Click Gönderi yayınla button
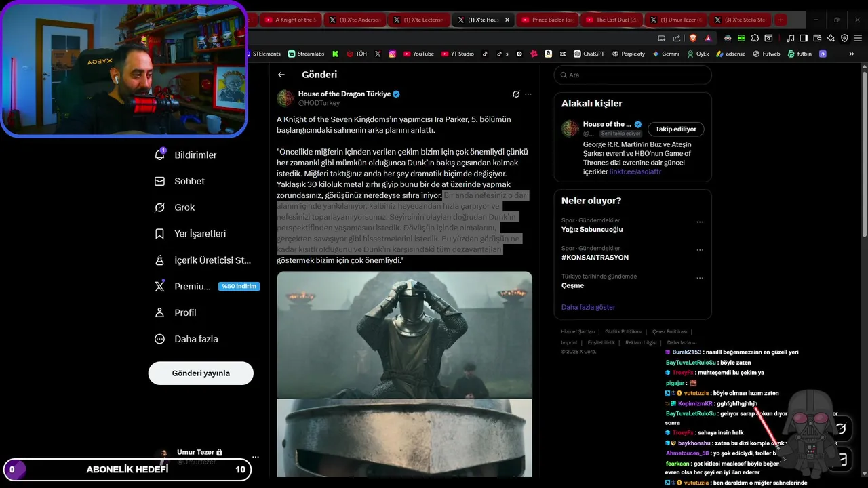The height and width of the screenshot is (488, 868). 201,373
